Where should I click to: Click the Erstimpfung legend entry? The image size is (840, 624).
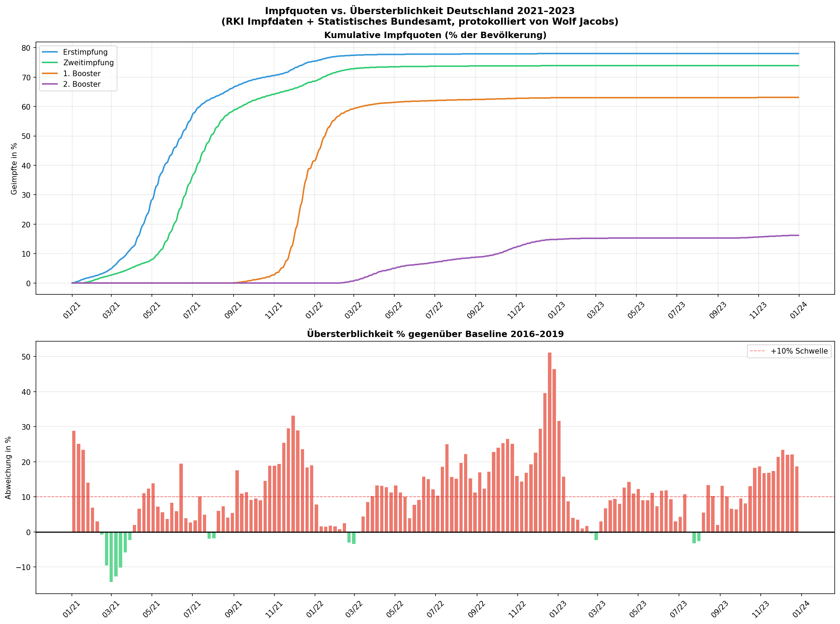(x=85, y=52)
